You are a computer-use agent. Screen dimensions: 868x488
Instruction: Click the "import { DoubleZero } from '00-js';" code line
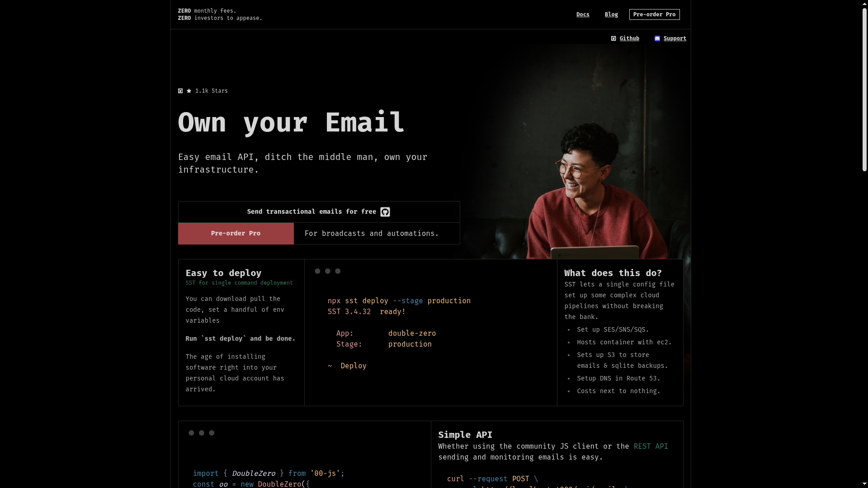269,474
